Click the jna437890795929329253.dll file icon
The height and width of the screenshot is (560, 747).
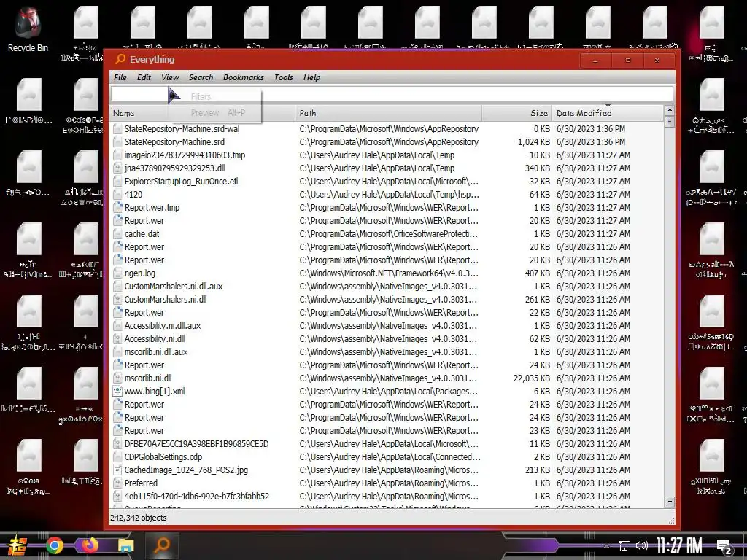pos(117,168)
